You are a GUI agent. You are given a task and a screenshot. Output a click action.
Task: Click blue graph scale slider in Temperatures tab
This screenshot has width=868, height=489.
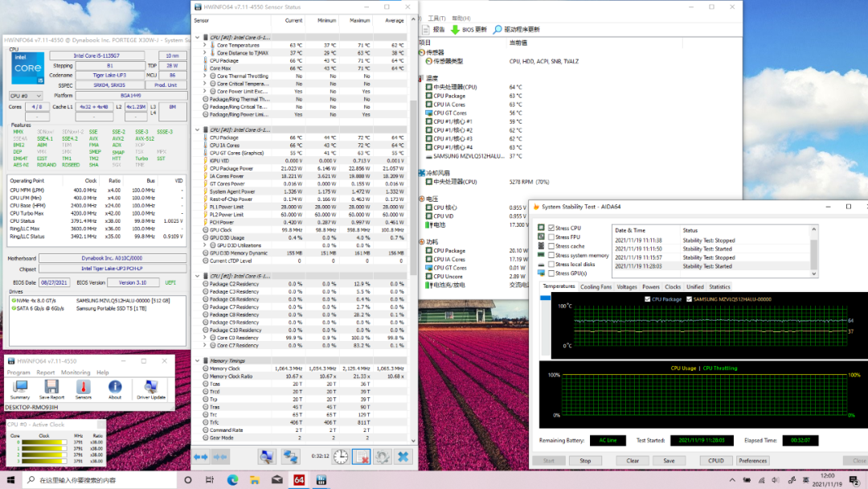[x=545, y=298]
